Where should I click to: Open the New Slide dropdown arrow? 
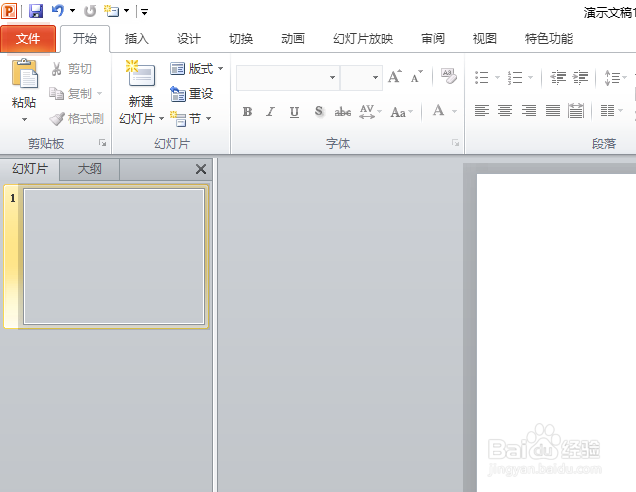coord(161,118)
